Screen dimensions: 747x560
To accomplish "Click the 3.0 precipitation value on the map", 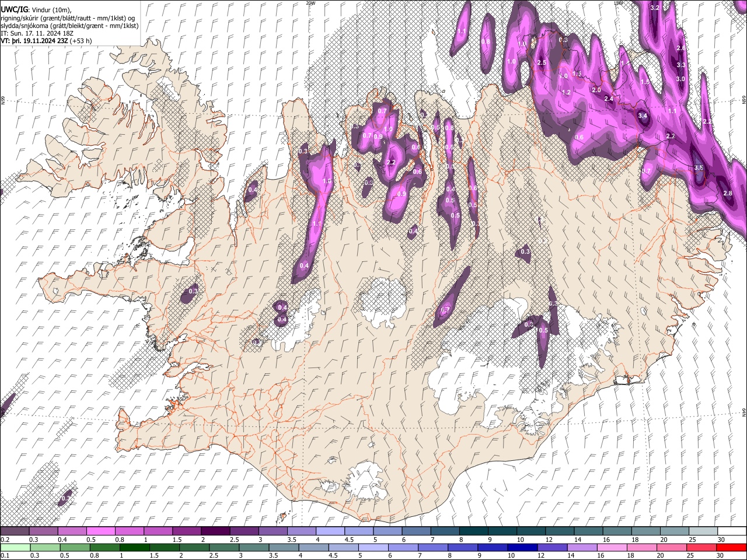I will click(680, 79).
